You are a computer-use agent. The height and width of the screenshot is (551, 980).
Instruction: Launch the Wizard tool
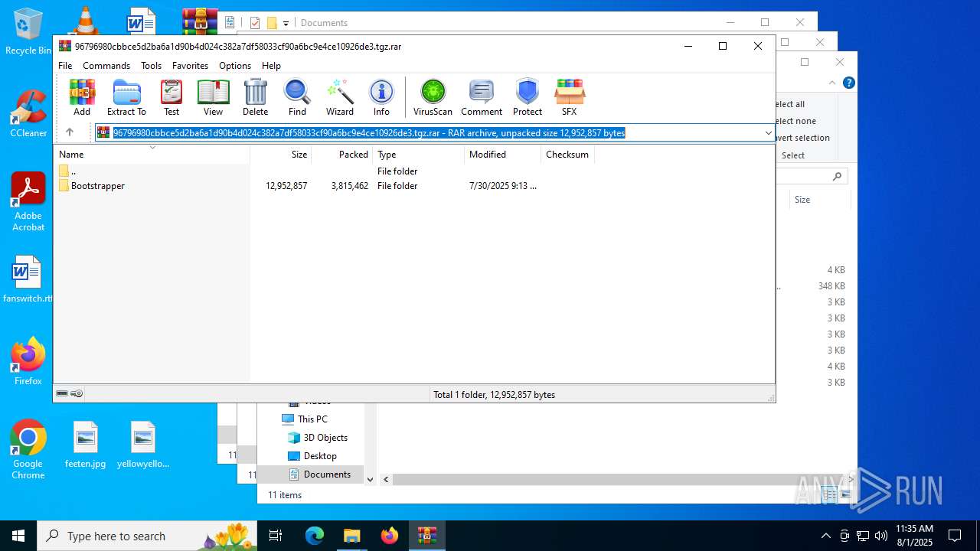(x=340, y=97)
